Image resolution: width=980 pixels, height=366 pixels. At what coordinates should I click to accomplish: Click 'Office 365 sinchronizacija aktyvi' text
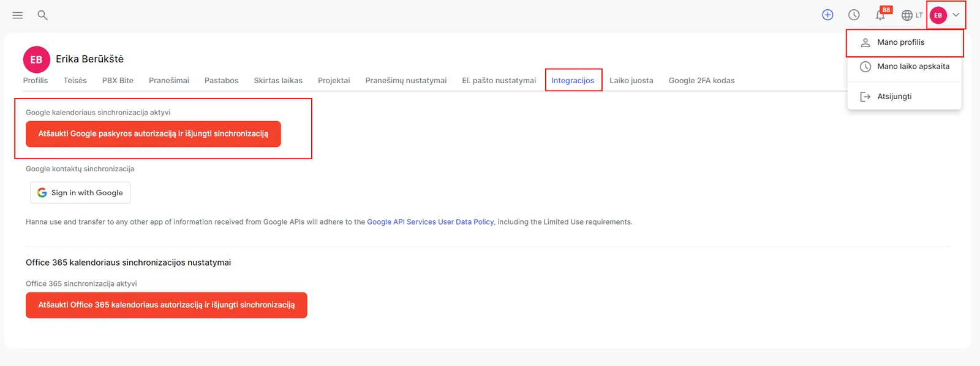click(x=81, y=284)
